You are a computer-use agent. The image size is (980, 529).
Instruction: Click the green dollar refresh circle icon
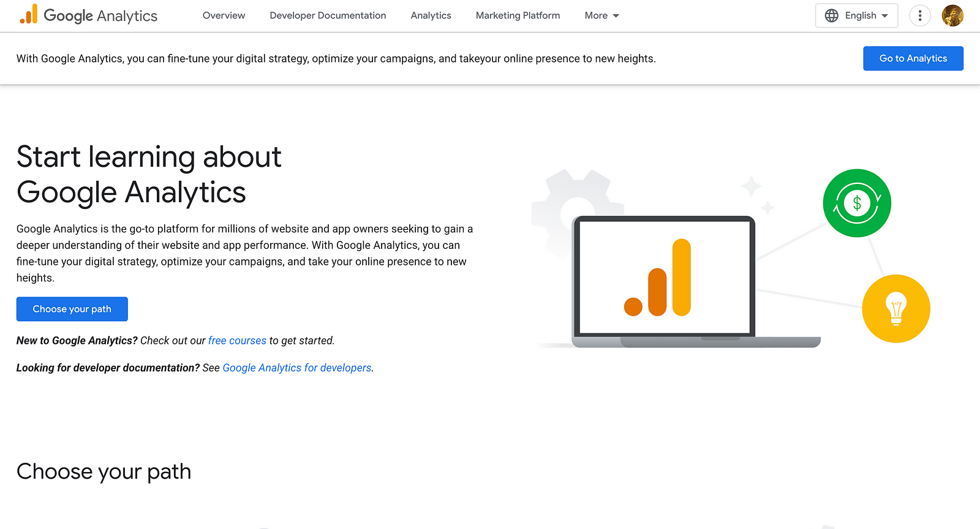pos(857,203)
